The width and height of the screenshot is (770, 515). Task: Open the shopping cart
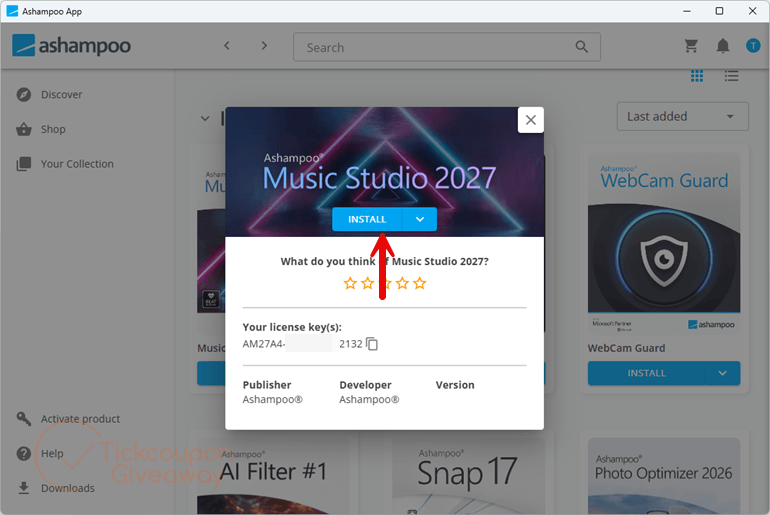click(691, 46)
